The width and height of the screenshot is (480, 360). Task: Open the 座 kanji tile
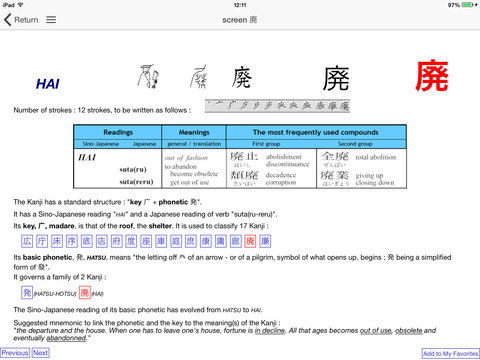point(146,241)
